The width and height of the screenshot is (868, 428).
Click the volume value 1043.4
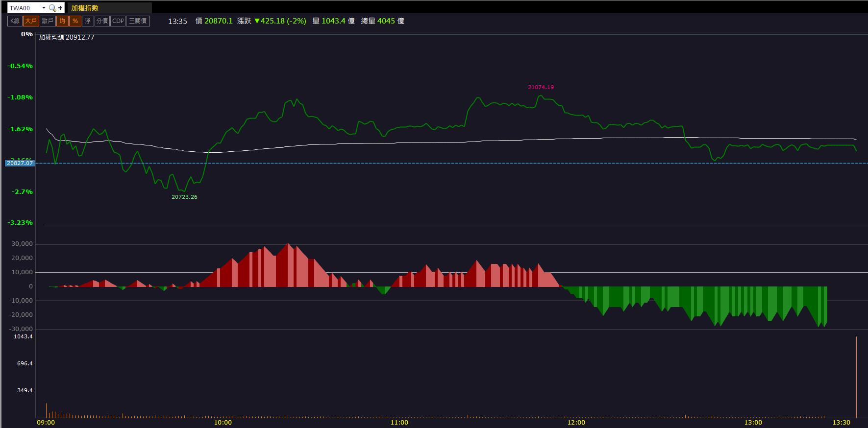coord(333,21)
